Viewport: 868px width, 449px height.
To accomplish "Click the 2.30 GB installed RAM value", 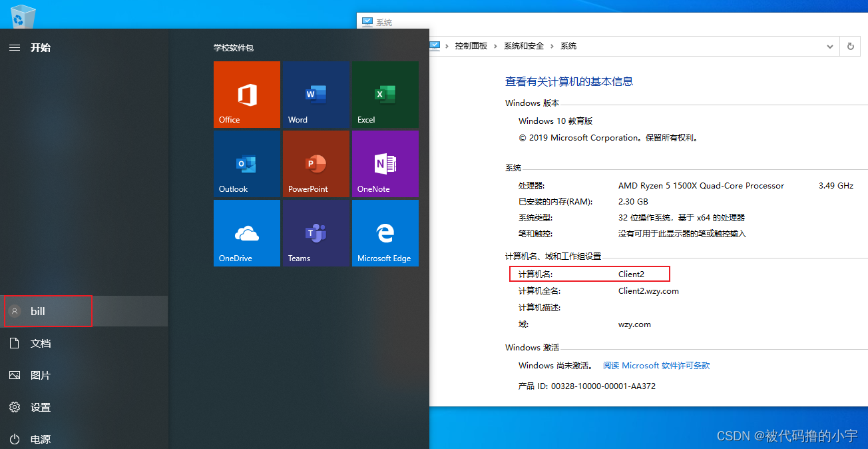I will (633, 201).
